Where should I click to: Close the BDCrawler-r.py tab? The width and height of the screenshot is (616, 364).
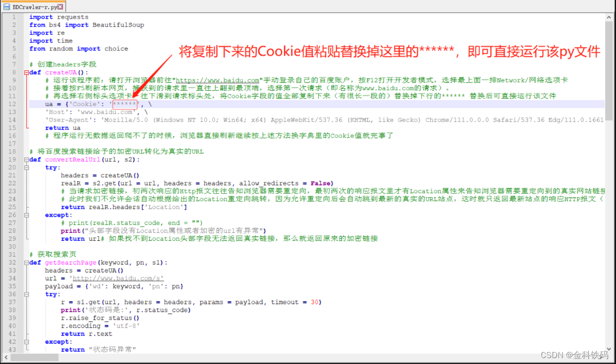(x=60, y=7)
